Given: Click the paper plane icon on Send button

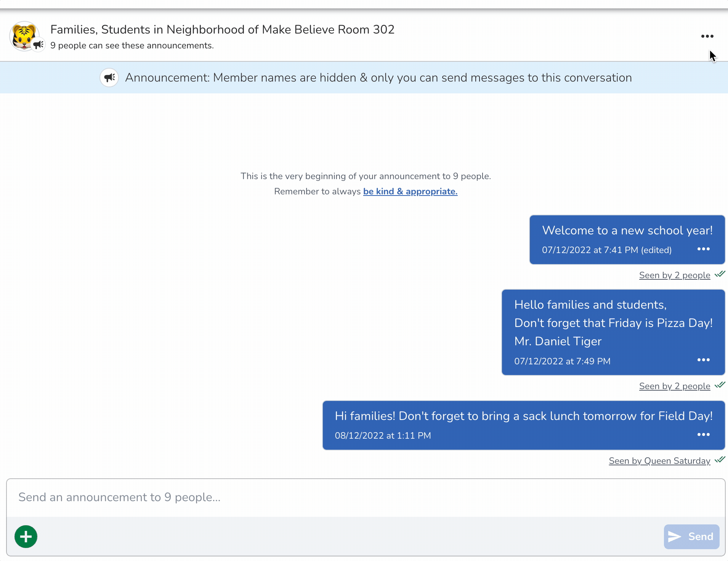Looking at the screenshot, I should pos(675,537).
